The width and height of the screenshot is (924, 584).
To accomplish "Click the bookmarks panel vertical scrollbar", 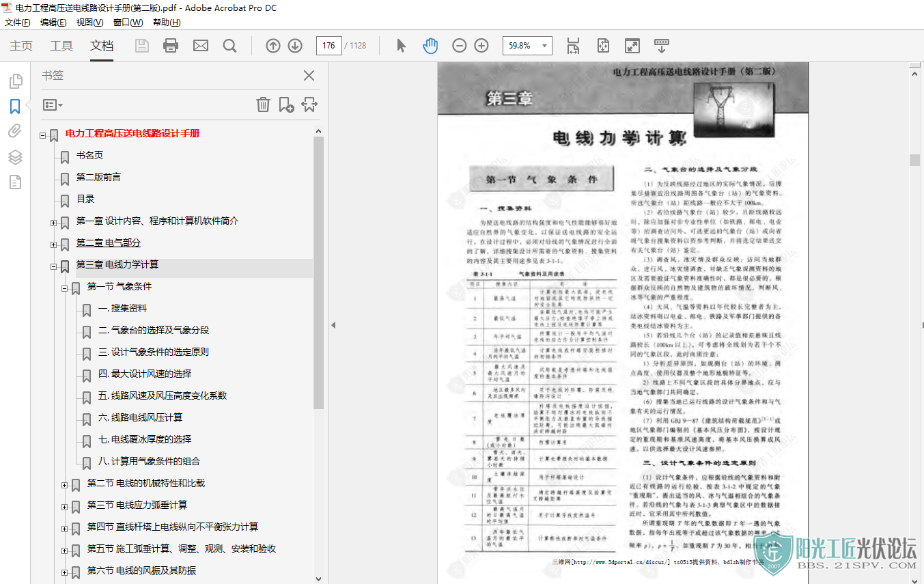I will click(318, 272).
